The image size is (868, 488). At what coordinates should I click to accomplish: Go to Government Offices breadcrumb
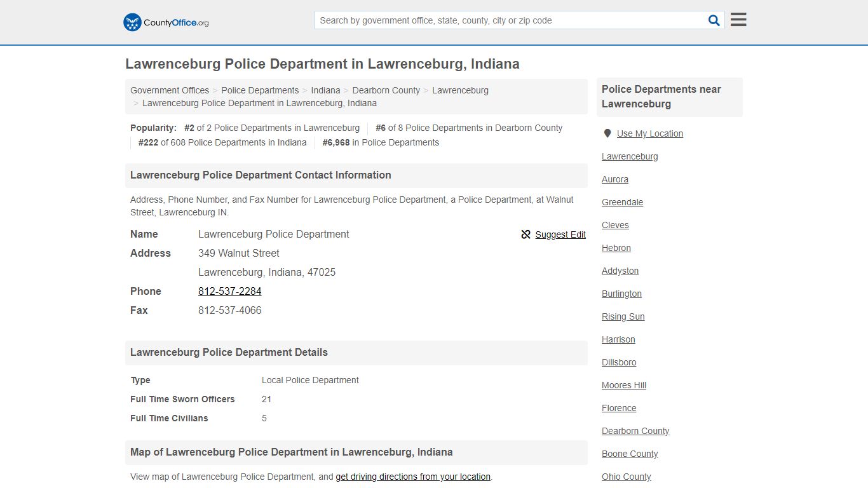pyautogui.click(x=170, y=90)
